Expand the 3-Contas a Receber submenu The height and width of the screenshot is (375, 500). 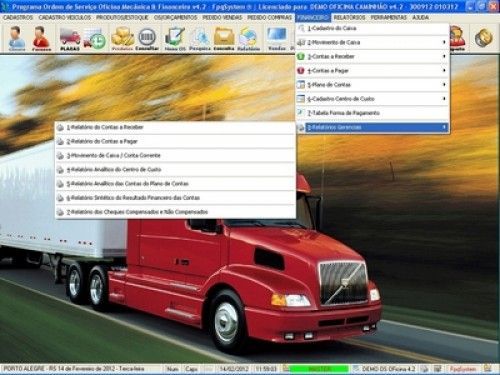click(x=372, y=57)
